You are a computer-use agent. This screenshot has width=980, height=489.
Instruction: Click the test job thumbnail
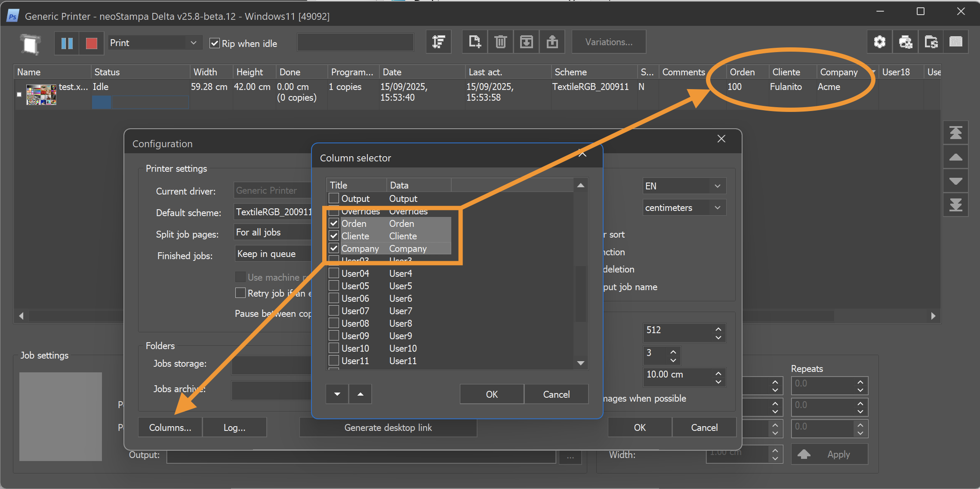click(41, 95)
